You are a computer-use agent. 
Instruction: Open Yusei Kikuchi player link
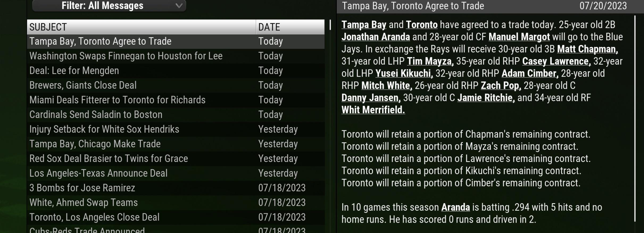(404, 73)
